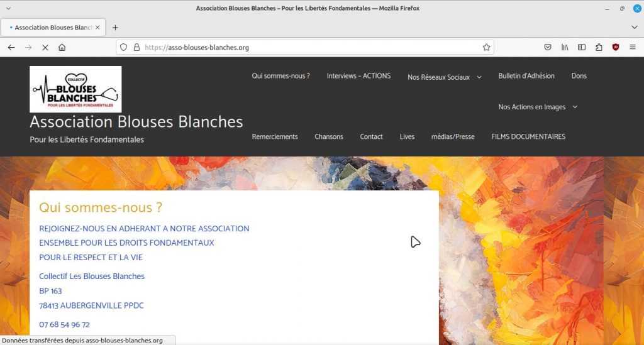Click the Contact navigation link

(371, 136)
